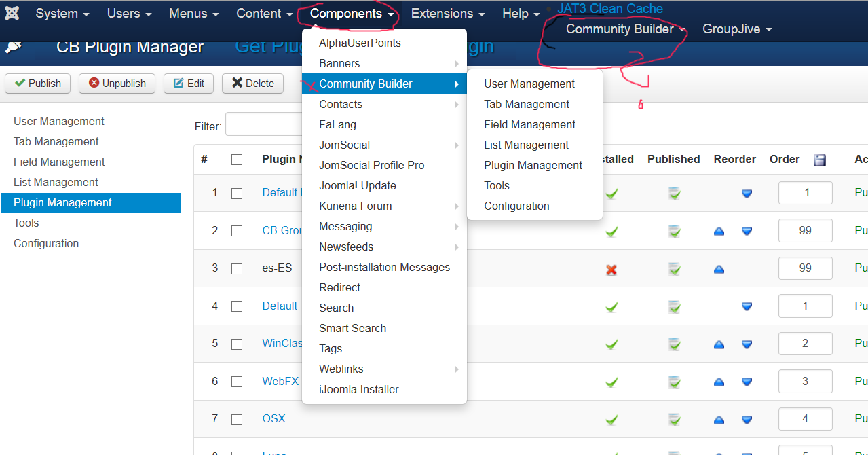The height and width of the screenshot is (455, 868).
Task: Select the WinClas row checkbox
Action: (237, 344)
